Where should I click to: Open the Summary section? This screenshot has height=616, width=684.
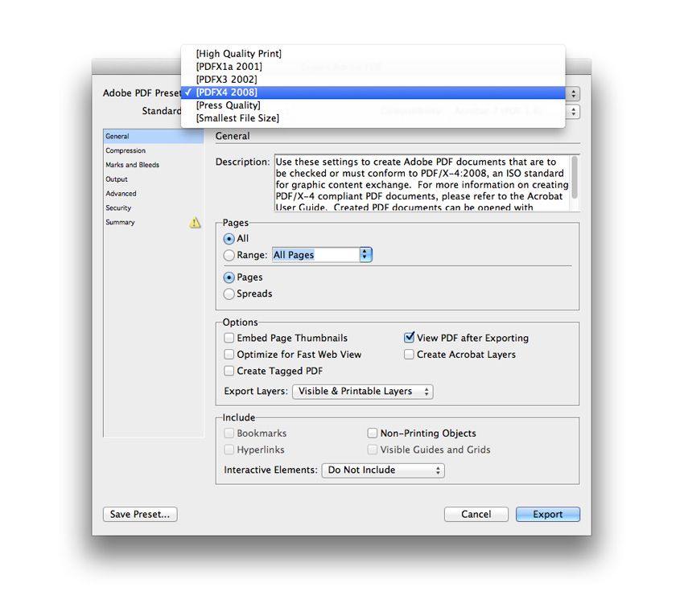(153, 222)
